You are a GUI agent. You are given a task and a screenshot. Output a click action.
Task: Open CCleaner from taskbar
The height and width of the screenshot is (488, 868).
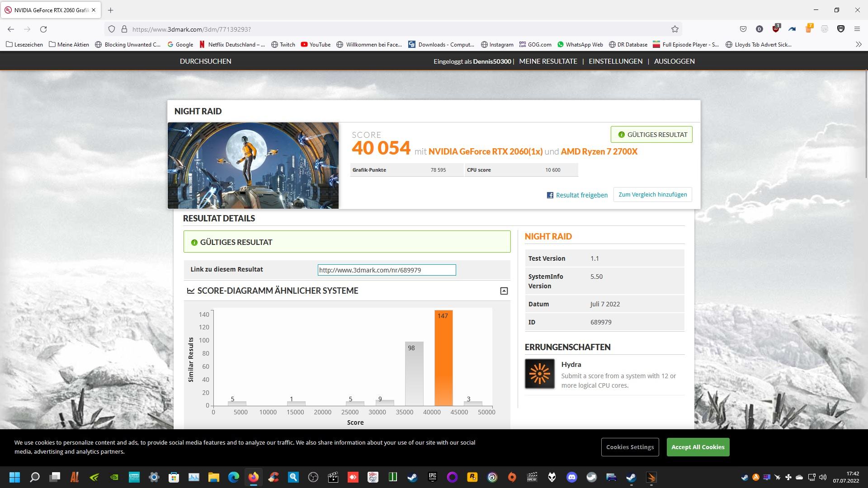273,477
